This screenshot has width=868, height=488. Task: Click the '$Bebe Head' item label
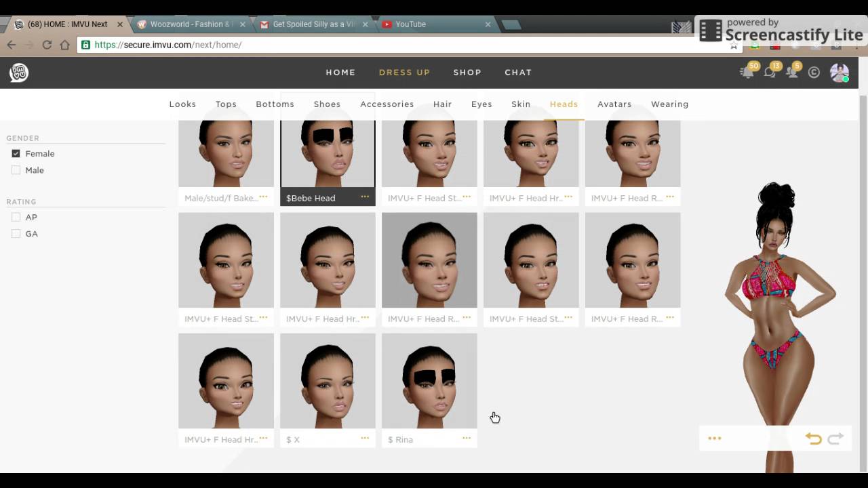pyautogui.click(x=311, y=198)
